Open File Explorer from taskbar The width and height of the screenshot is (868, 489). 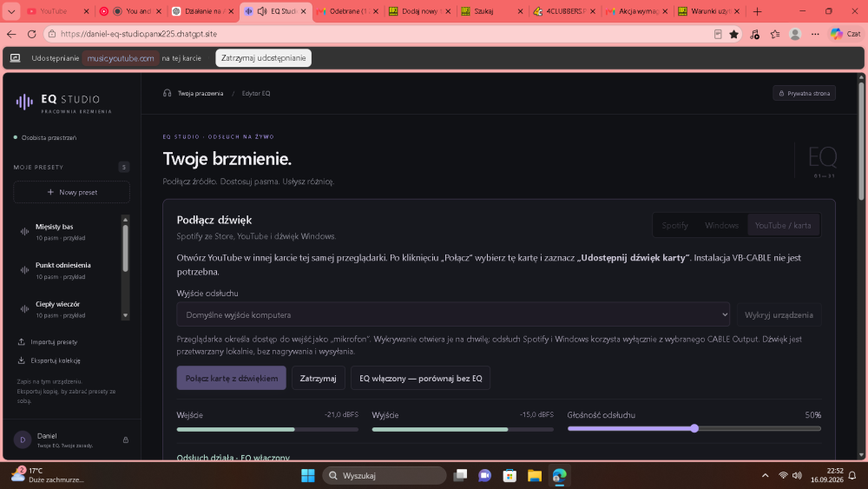point(534,475)
